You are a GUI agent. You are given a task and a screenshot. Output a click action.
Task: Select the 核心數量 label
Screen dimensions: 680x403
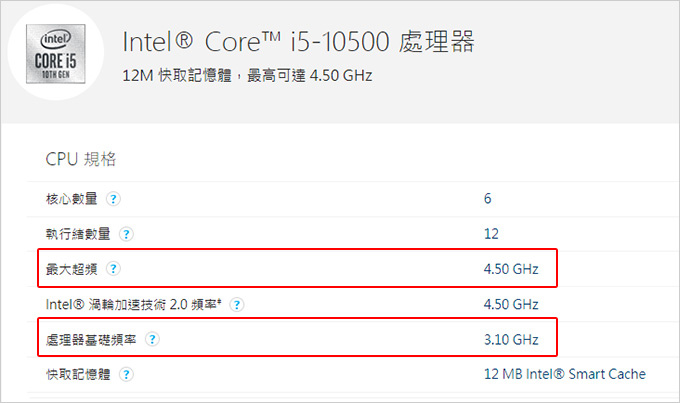pos(72,199)
